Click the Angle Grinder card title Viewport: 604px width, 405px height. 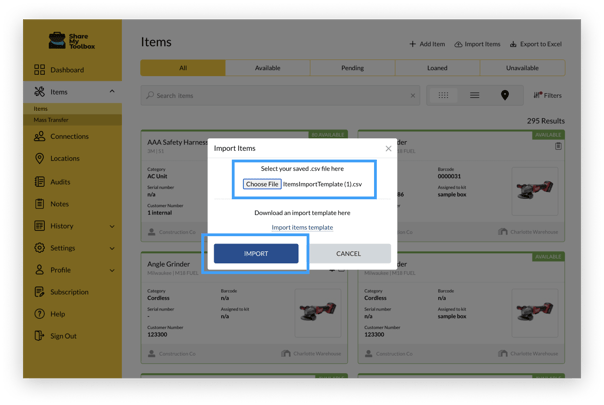point(168,264)
